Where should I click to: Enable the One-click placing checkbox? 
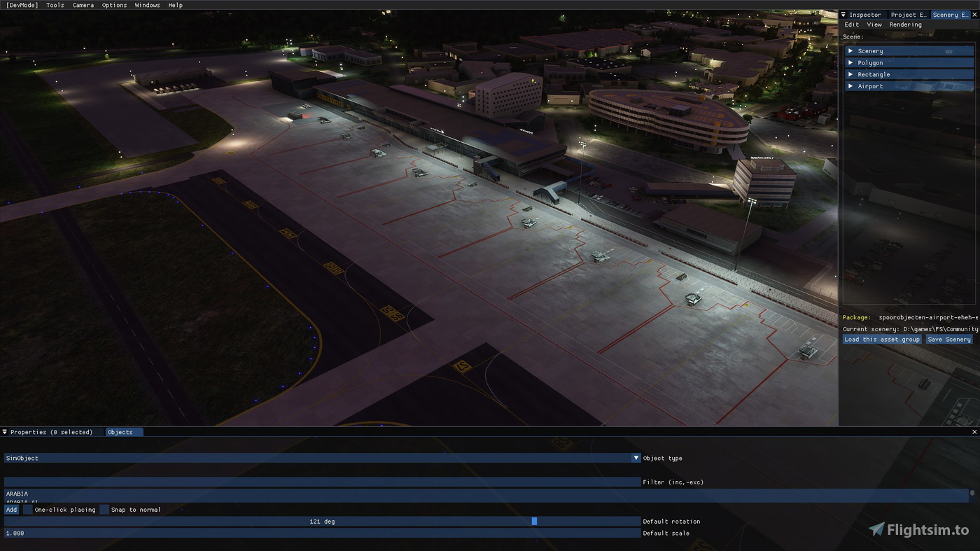point(28,510)
